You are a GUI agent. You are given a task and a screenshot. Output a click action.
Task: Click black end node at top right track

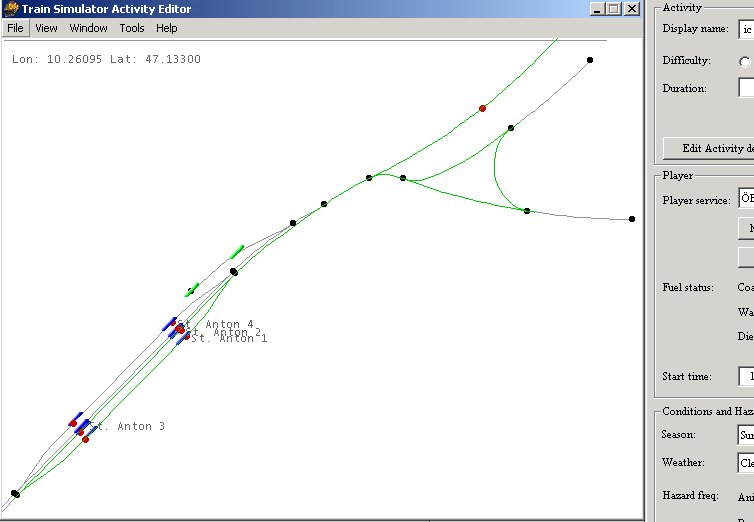(590, 60)
